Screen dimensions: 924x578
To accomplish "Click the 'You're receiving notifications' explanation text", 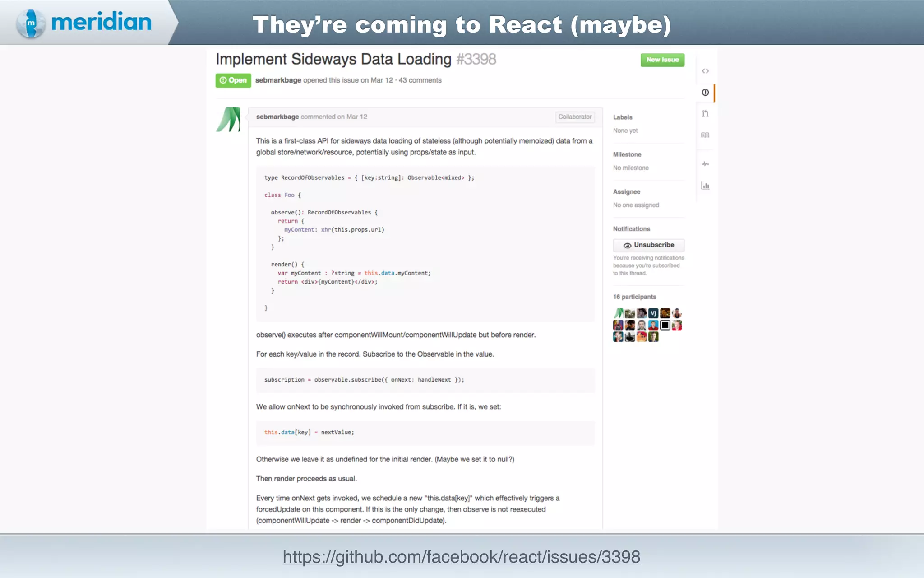I will click(648, 266).
